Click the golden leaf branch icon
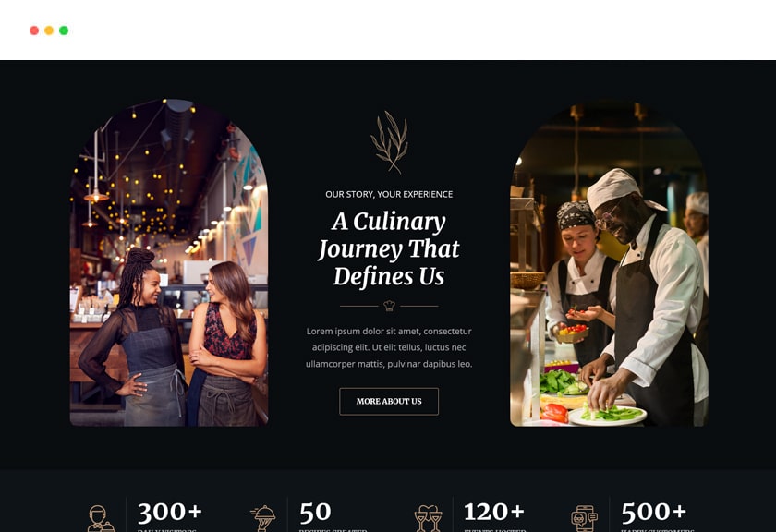 pyautogui.click(x=390, y=142)
